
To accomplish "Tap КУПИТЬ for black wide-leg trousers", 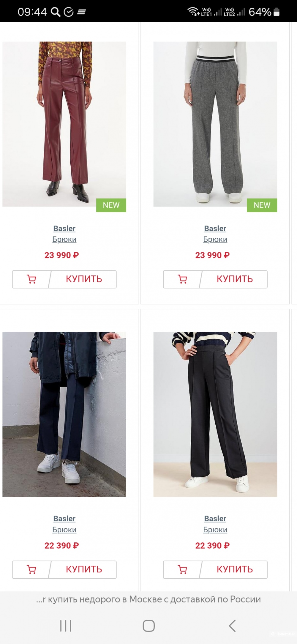I will [235, 569].
